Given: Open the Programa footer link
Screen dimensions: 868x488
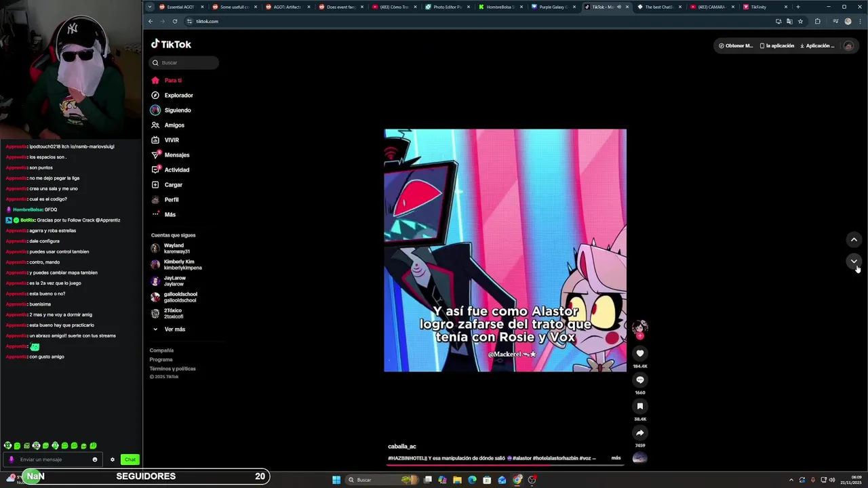Looking at the screenshot, I should coord(161,359).
